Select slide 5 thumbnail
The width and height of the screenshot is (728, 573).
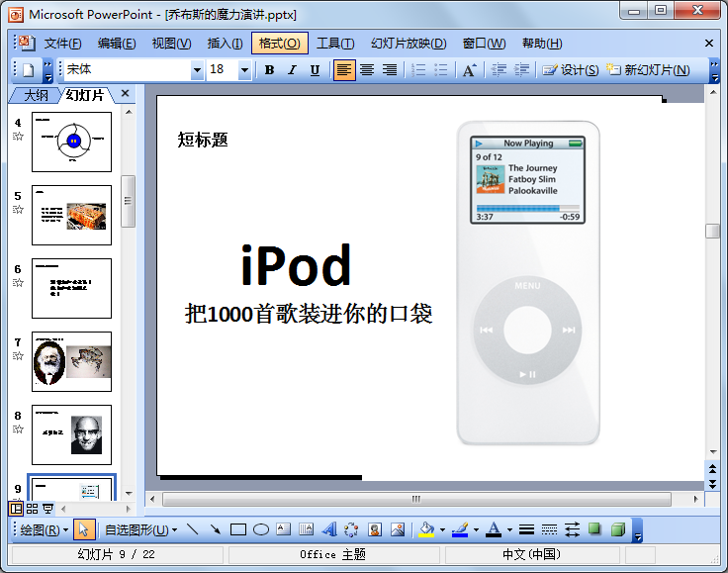pos(71,215)
